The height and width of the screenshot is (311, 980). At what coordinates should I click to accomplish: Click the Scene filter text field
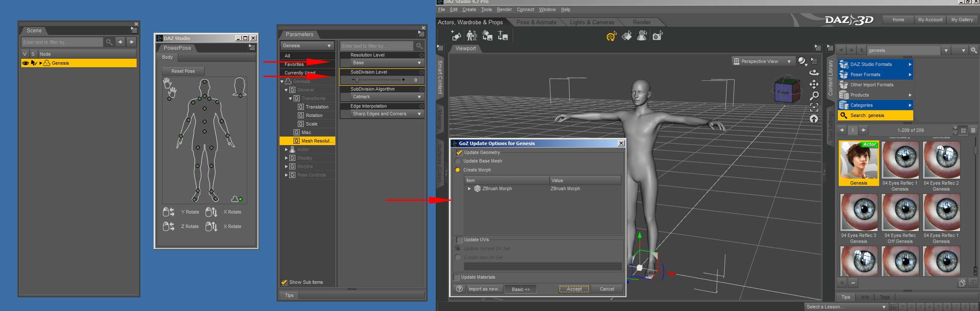tap(62, 42)
